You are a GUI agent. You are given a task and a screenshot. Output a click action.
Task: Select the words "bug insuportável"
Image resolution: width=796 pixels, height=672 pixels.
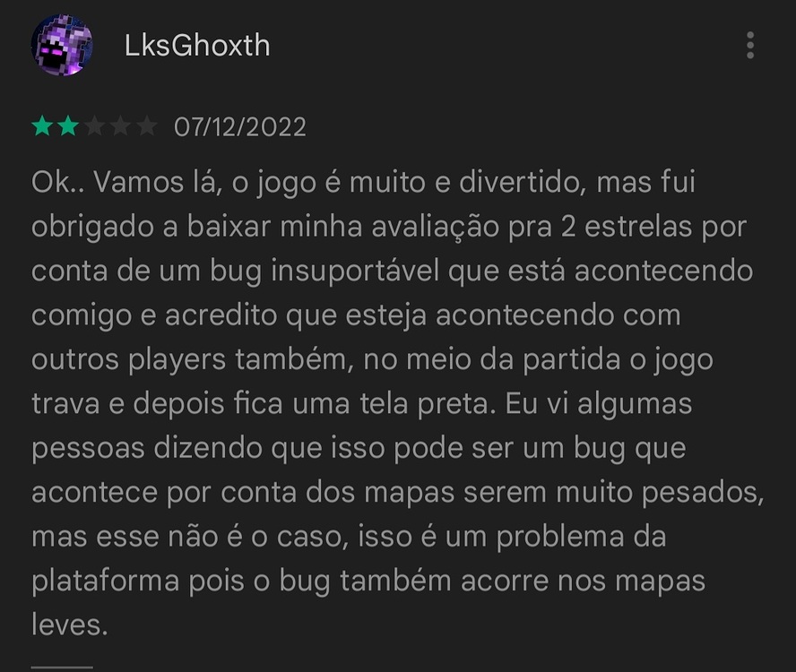(324, 272)
